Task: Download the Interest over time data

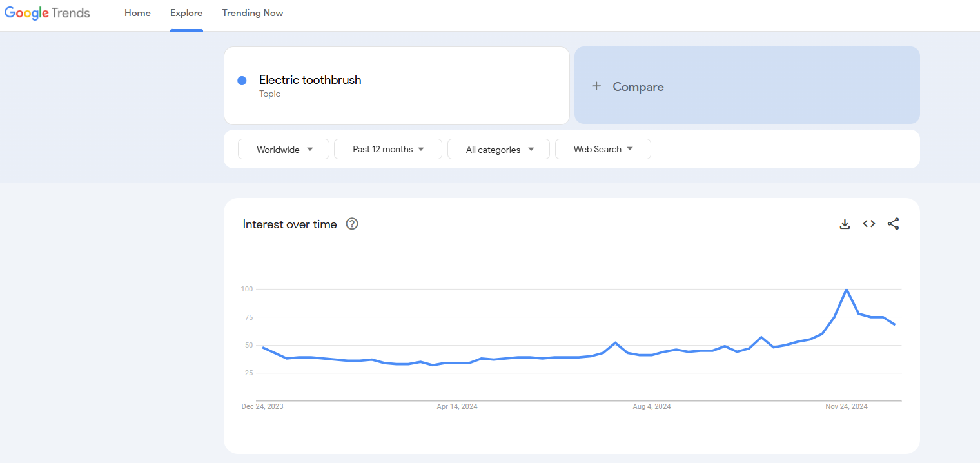Action: click(845, 224)
